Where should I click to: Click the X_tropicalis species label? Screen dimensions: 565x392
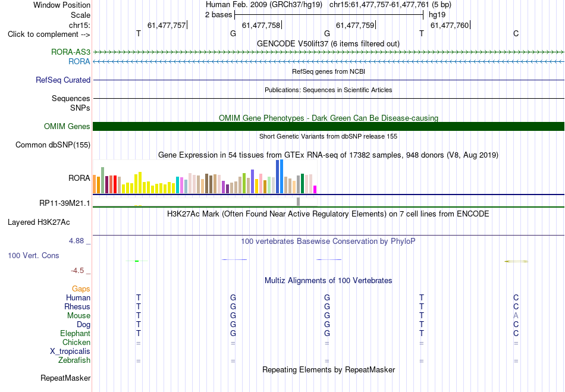(70, 352)
